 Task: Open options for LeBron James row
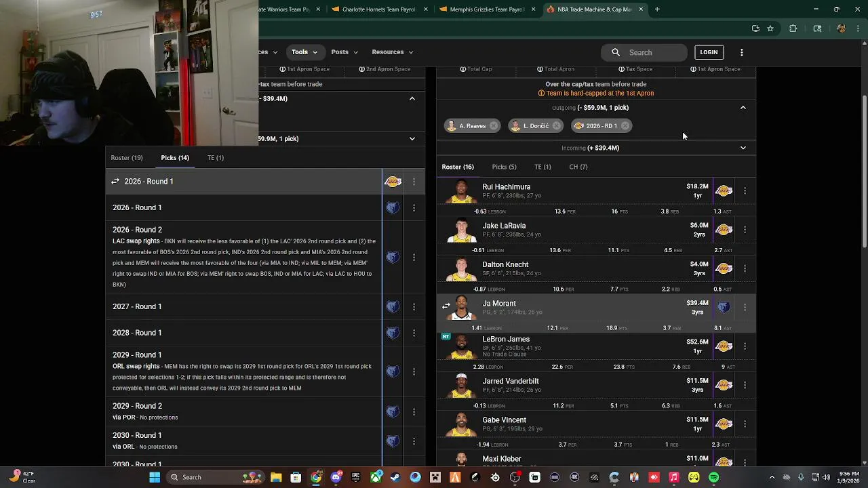(x=745, y=346)
